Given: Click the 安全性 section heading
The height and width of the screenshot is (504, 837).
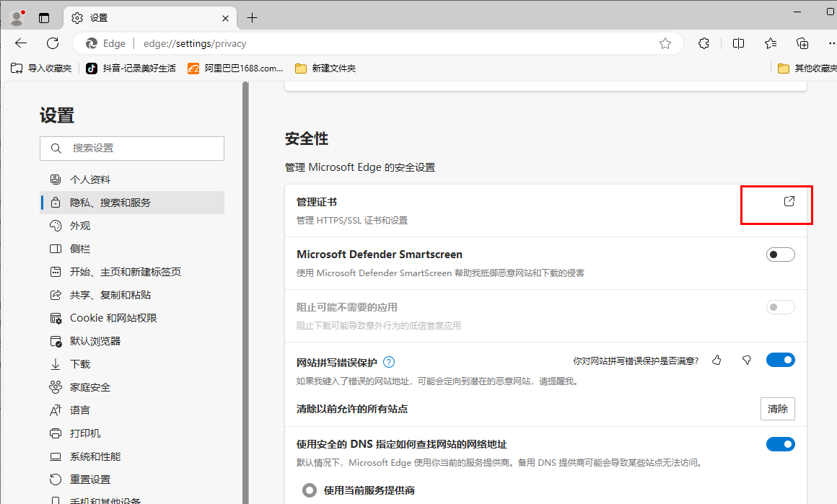Looking at the screenshot, I should 307,138.
